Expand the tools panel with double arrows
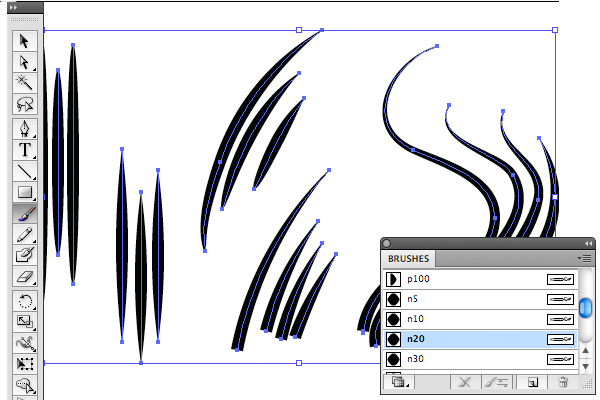600x400 pixels. [x=13, y=7]
